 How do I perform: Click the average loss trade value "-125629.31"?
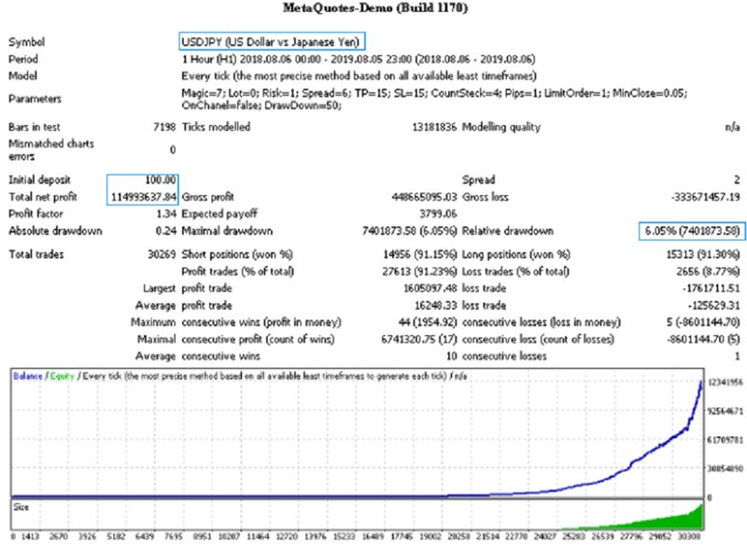(713, 306)
